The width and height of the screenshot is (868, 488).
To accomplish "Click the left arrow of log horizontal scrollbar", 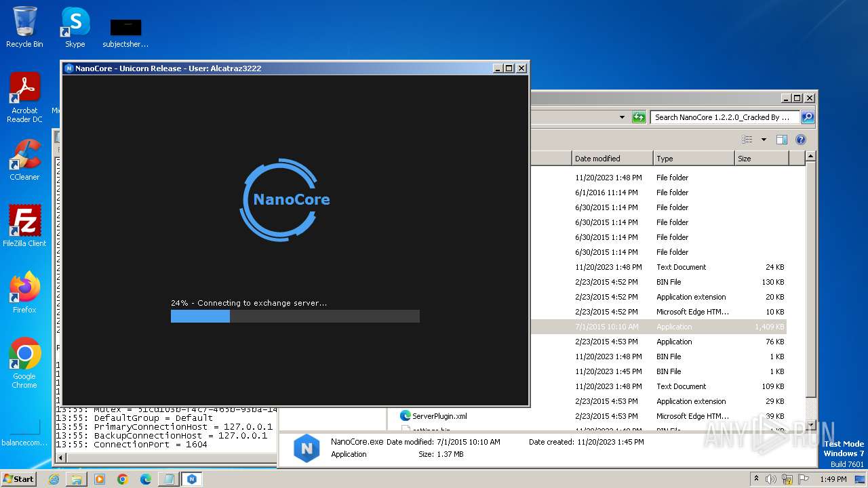I will tap(60, 458).
